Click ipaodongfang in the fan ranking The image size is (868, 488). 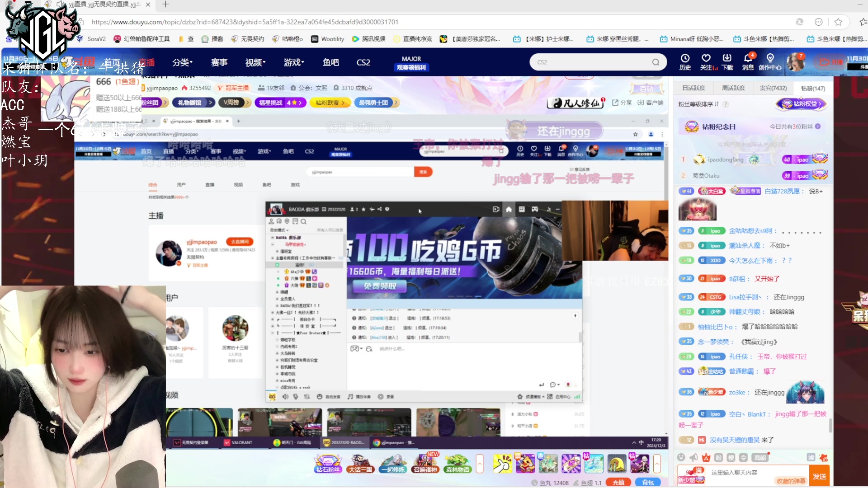pyautogui.click(x=726, y=160)
